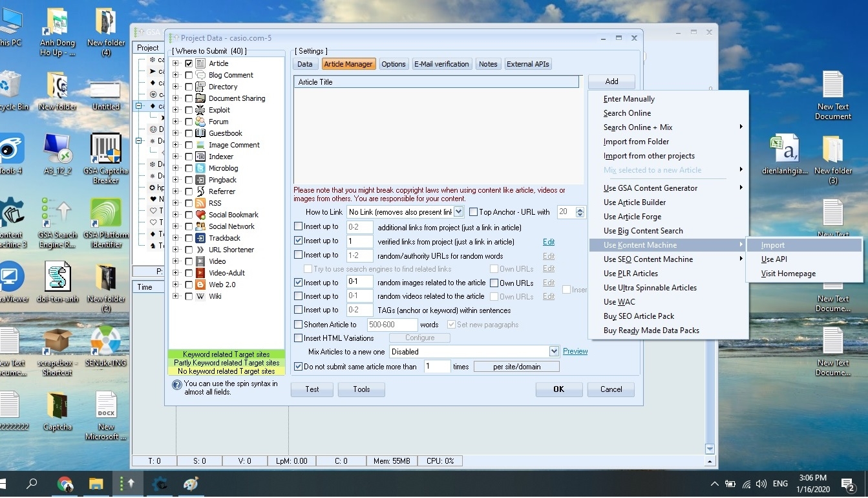Expand the Wiki tree node
Viewport: 868px width, 498px height.
pos(176,296)
